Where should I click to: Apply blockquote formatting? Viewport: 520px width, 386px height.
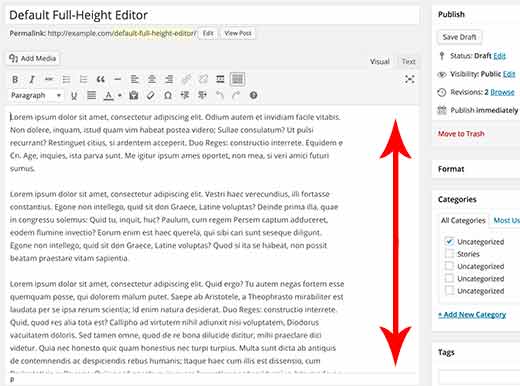[100, 79]
